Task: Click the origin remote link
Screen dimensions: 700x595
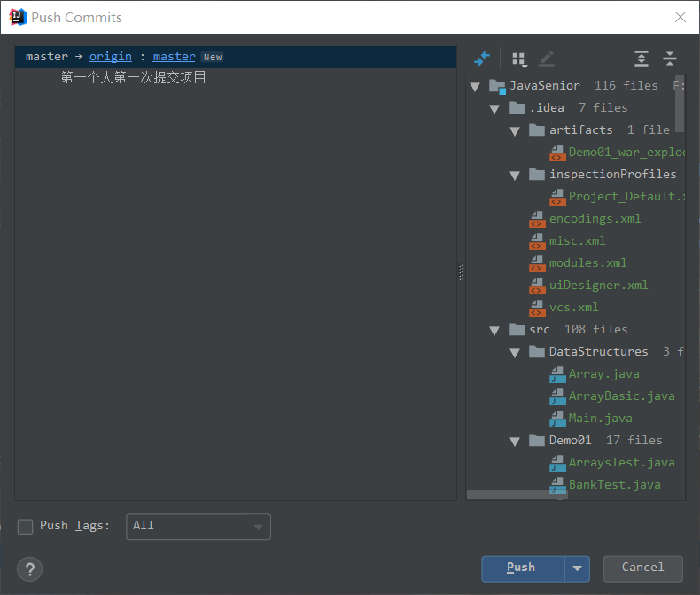Action: (x=110, y=57)
